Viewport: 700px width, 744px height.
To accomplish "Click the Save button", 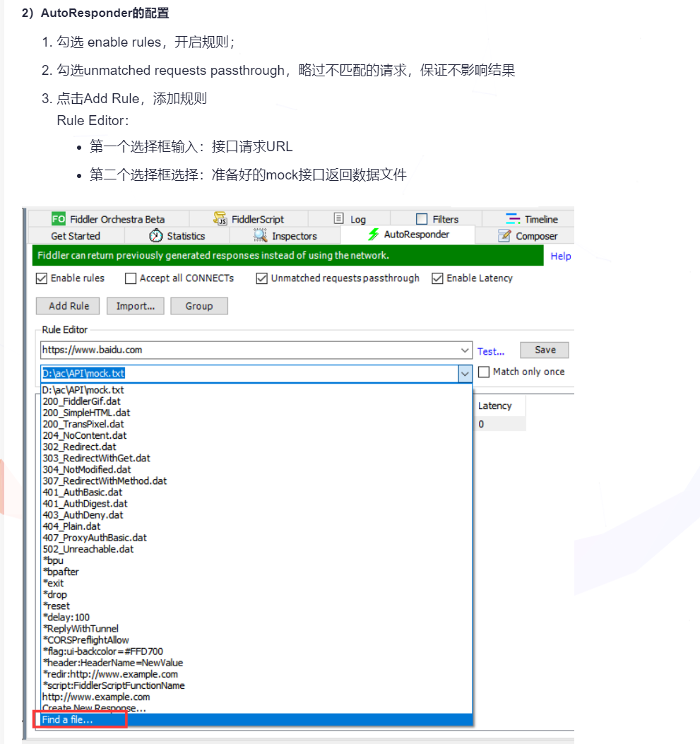I will (x=545, y=350).
